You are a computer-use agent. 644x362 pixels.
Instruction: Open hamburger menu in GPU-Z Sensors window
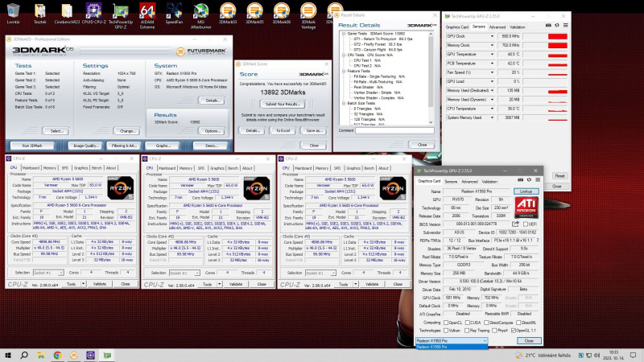click(566, 26)
